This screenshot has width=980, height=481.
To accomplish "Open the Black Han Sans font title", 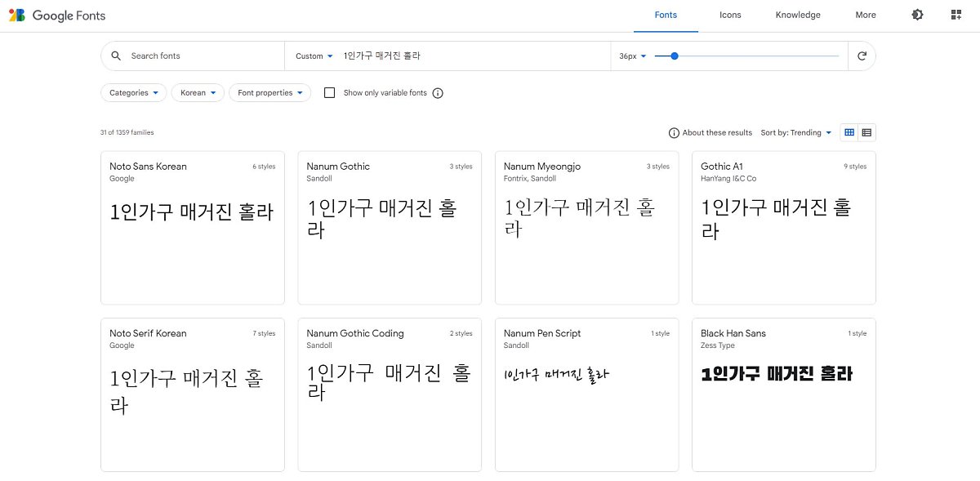I will coord(733,333).
